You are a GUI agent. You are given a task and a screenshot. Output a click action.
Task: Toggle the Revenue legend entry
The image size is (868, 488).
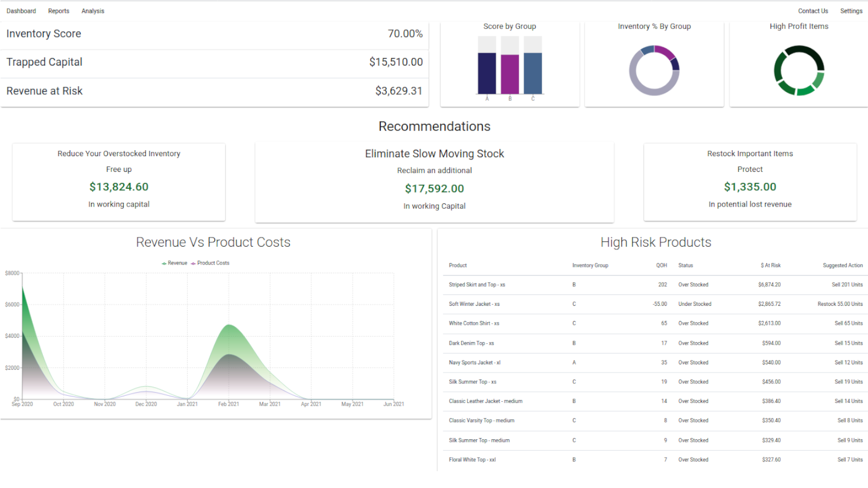click(174, 263)
